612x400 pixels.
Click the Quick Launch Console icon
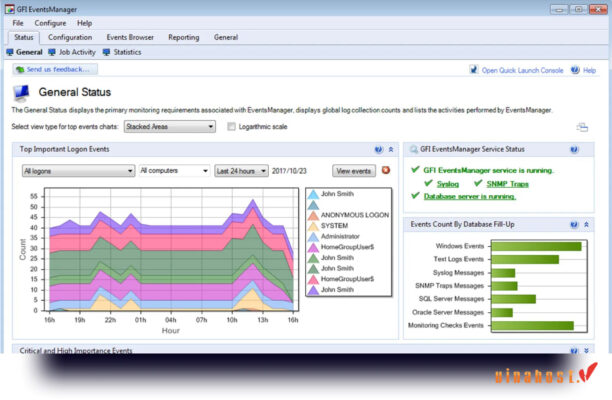pyautogui.click(x=473, y=69)
